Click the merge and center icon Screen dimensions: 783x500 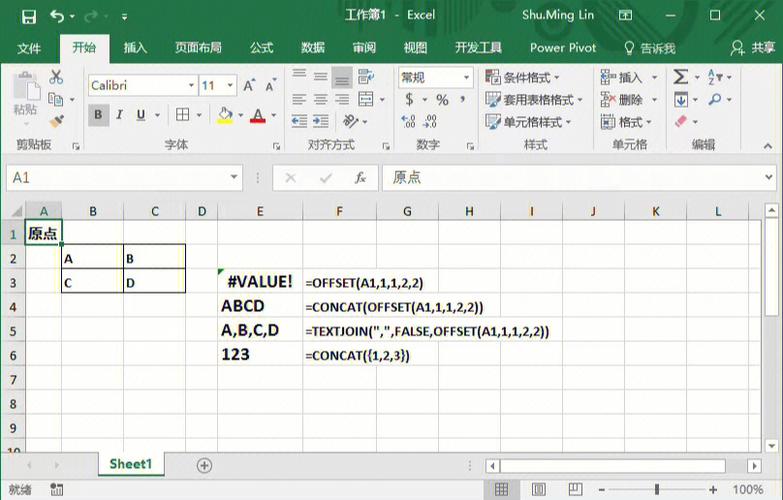coord(366,99)
